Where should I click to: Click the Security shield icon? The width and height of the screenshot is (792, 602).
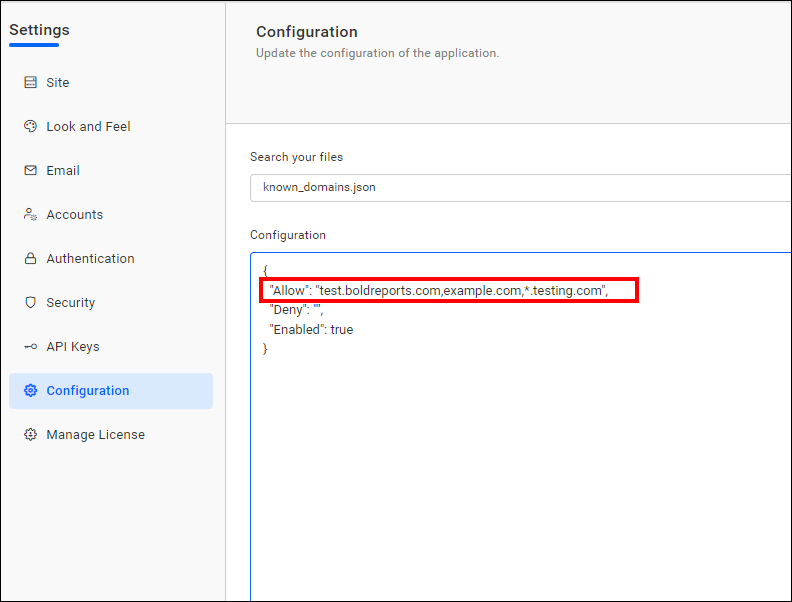[30, 302]
